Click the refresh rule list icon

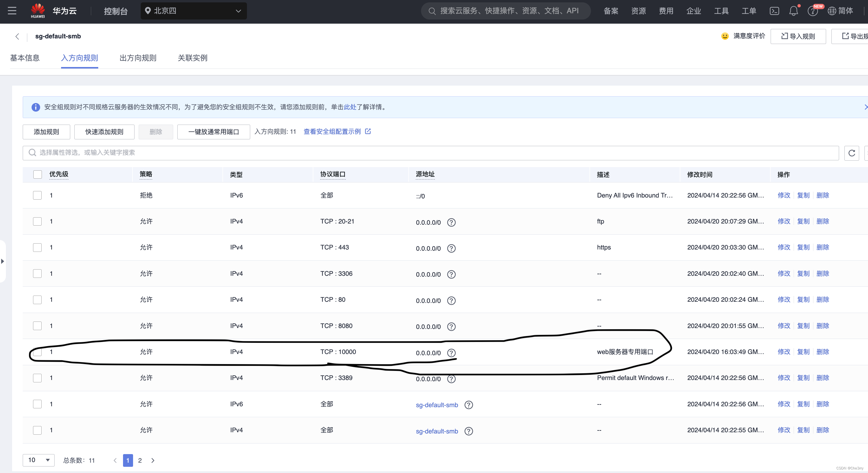(x=851, y=153)
